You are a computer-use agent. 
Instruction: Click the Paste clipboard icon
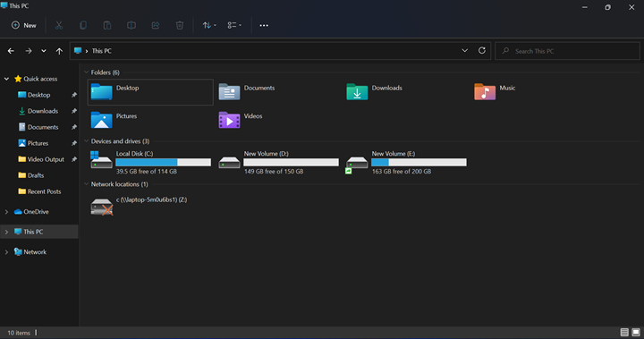[107, 25]
